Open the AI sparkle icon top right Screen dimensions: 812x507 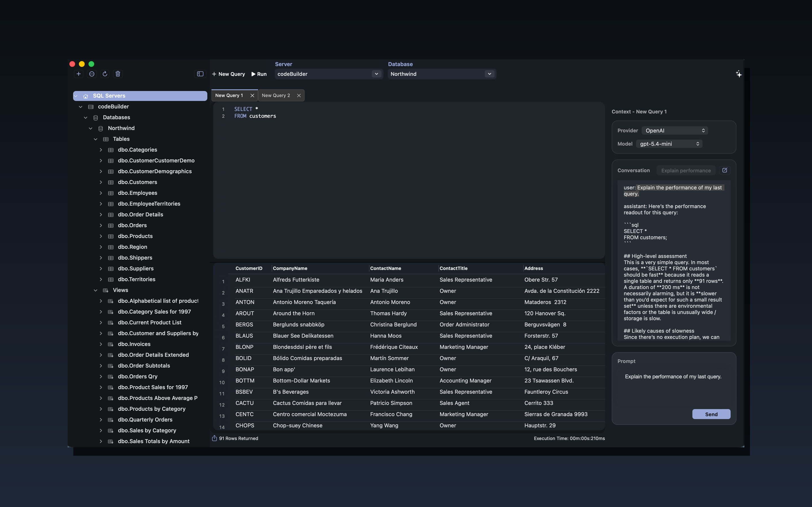pos(738,74)
